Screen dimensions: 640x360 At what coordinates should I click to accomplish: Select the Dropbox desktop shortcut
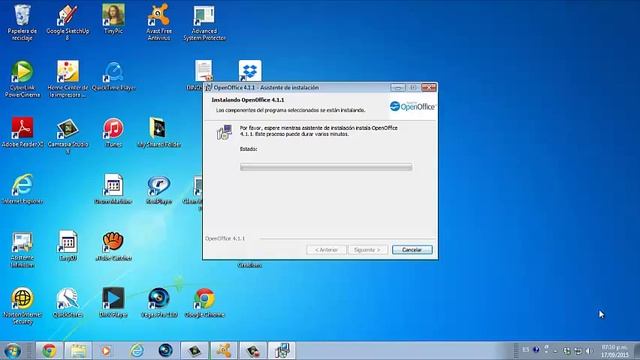pos(250,71)
